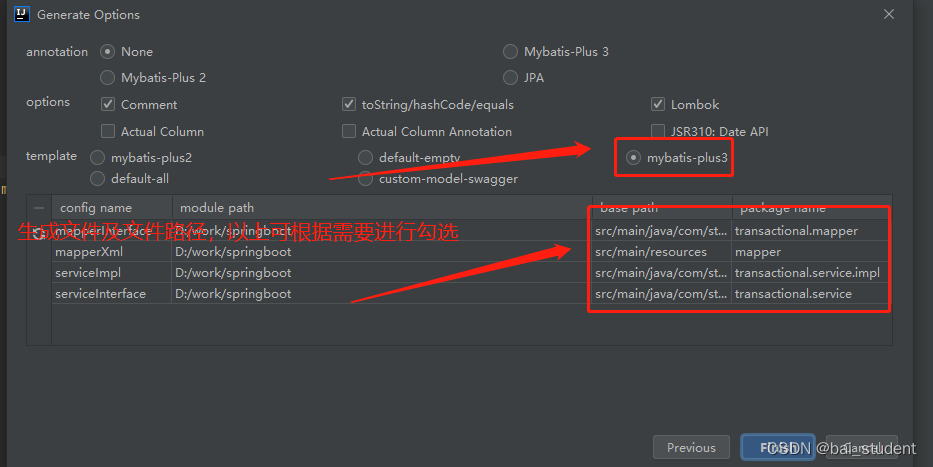Enable the Actual Column checkbox
Screen dimensions: 933x467
coord(108,131)
